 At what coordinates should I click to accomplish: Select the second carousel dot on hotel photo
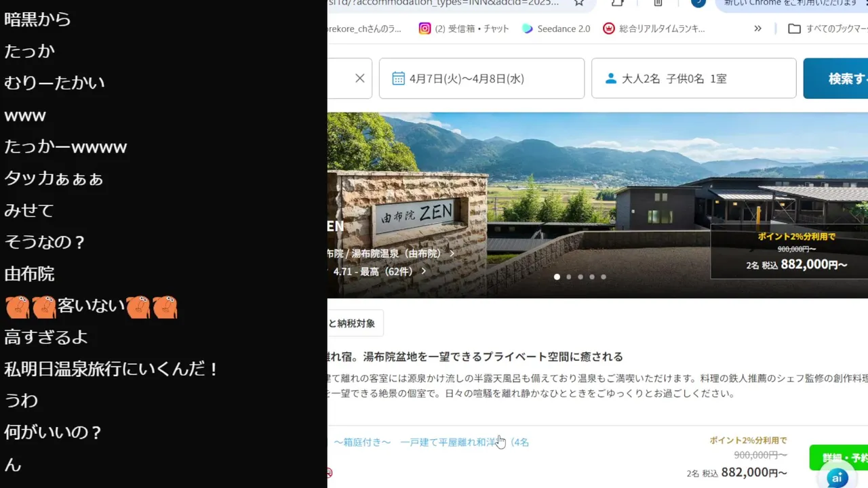568,277
